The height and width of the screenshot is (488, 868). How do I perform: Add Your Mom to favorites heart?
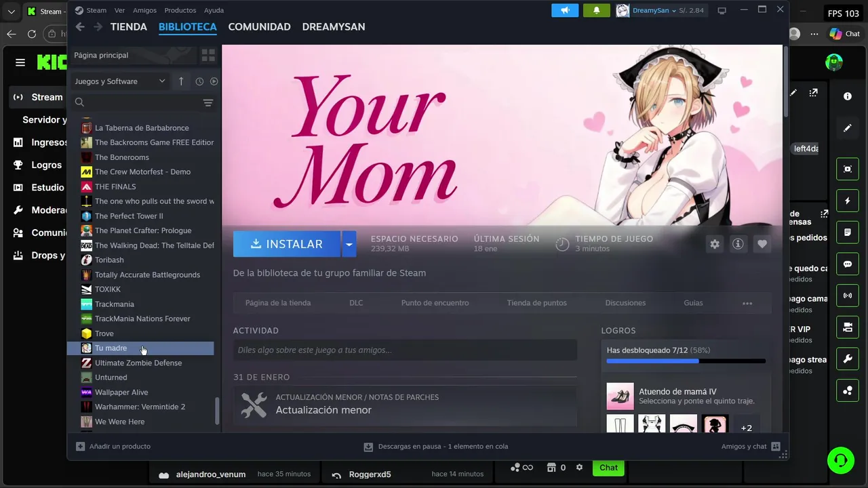point(762,244)
